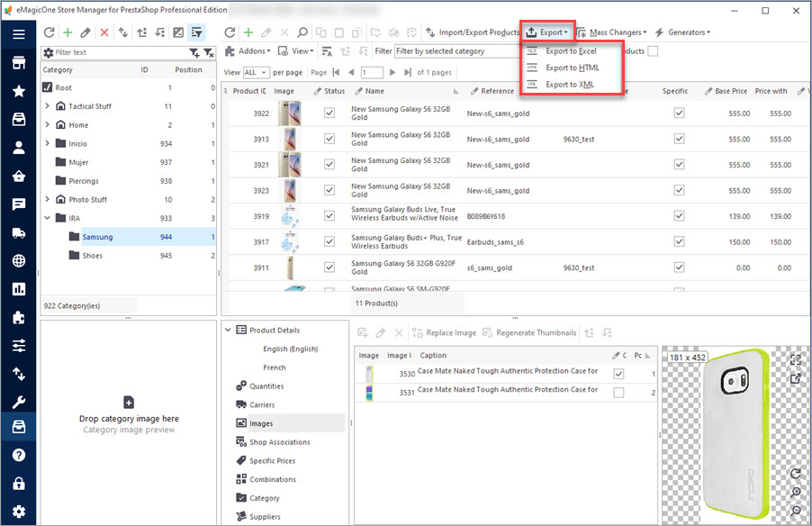The image size is (812, 526).
Task: Open Mass Changers menu
Action: tap(611, 32)
